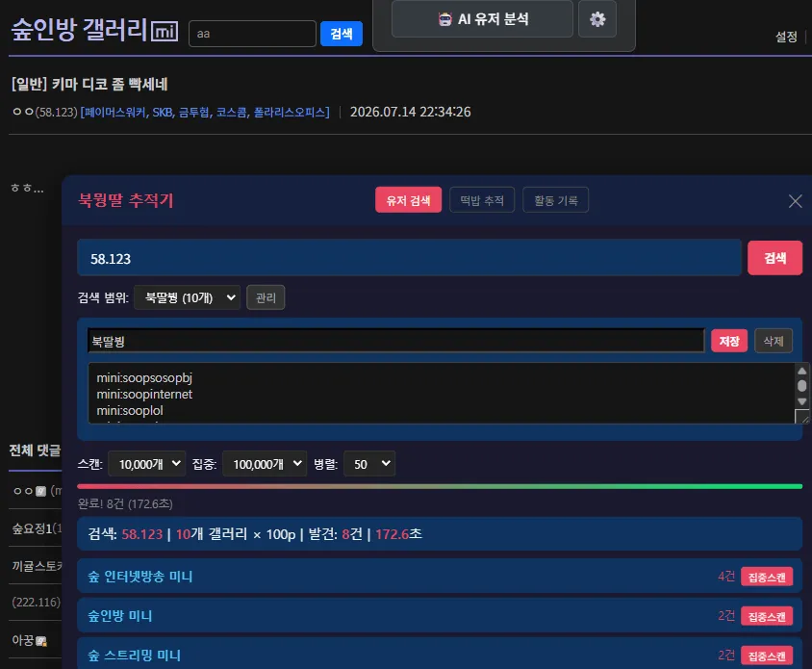Click the textarea scrollbar down arrow
This screenshot has height=669, width=812.
click(x=801, y=401)
